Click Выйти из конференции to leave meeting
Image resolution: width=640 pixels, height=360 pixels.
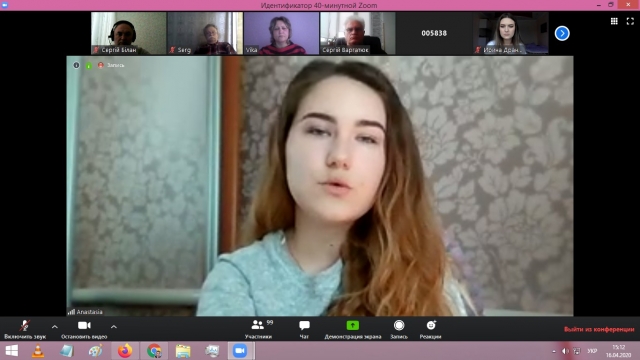click(599, 329)
